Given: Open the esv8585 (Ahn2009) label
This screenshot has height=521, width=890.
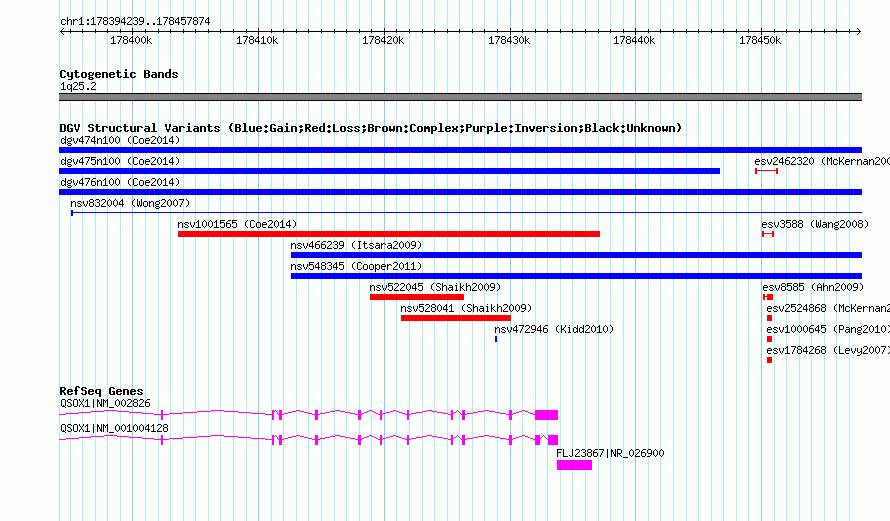Looking at the screenshot, I should pos(813,287).
